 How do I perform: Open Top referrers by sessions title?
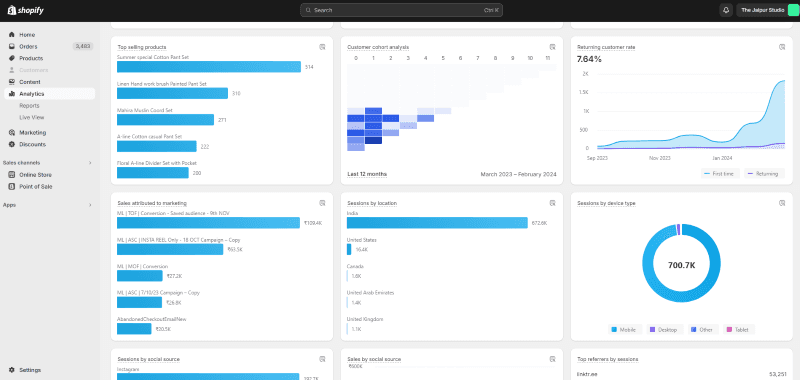click(607, 359)
